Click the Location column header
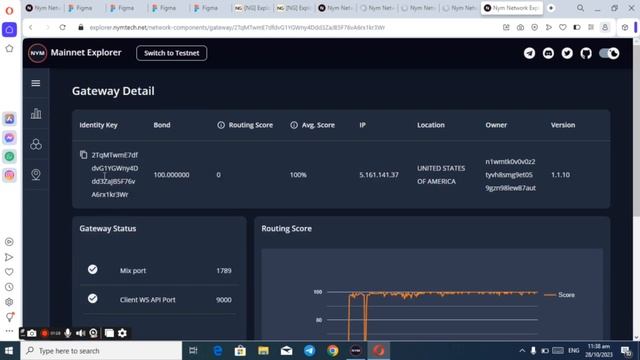Viewport: 640px width, 360px height. coord(431,125)
